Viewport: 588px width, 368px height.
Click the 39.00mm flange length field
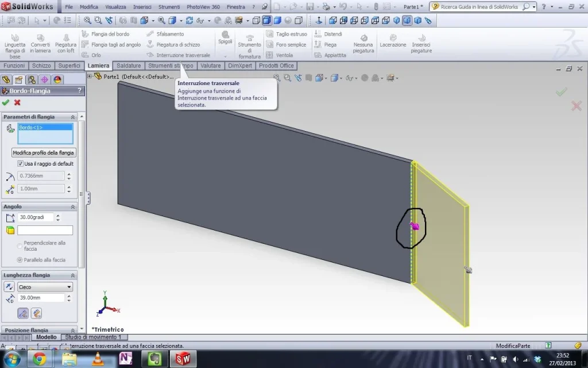click(x=40, y=298)
